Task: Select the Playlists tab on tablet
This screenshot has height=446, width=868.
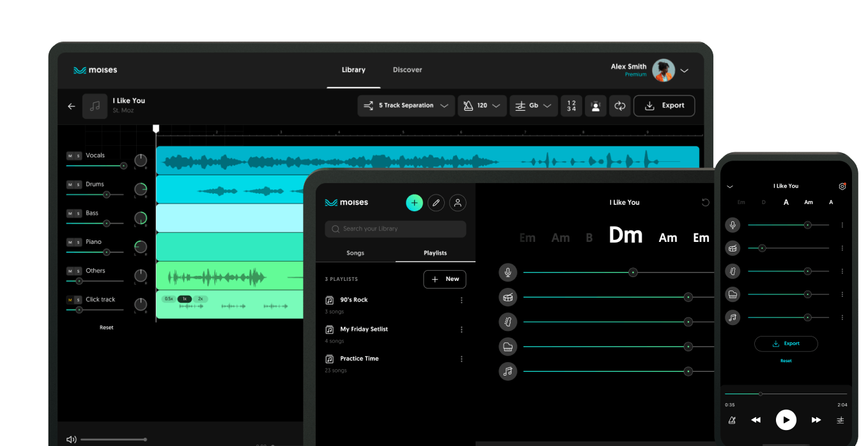Action: [x=435, y=253]
